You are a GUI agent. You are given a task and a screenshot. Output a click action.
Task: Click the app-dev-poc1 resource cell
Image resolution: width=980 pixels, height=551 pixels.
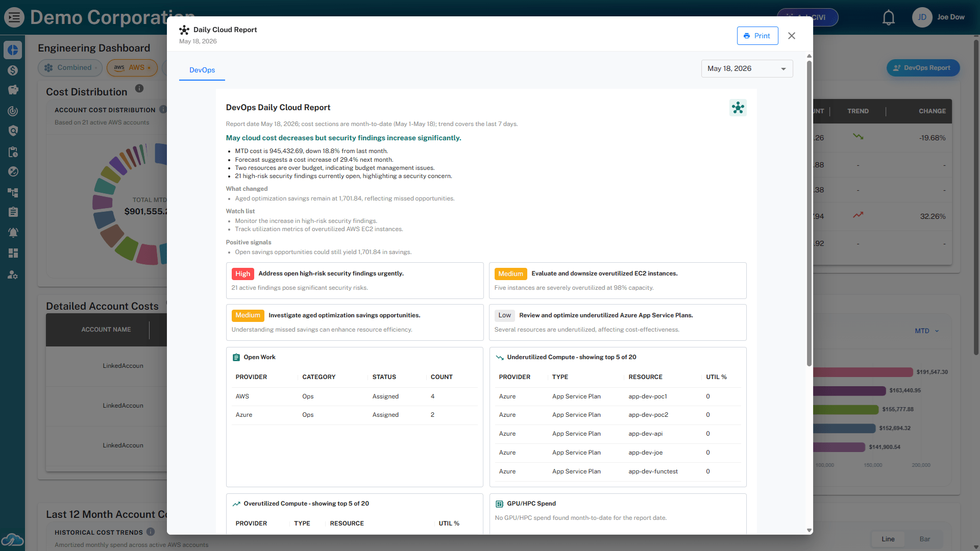tap(648, 397)
